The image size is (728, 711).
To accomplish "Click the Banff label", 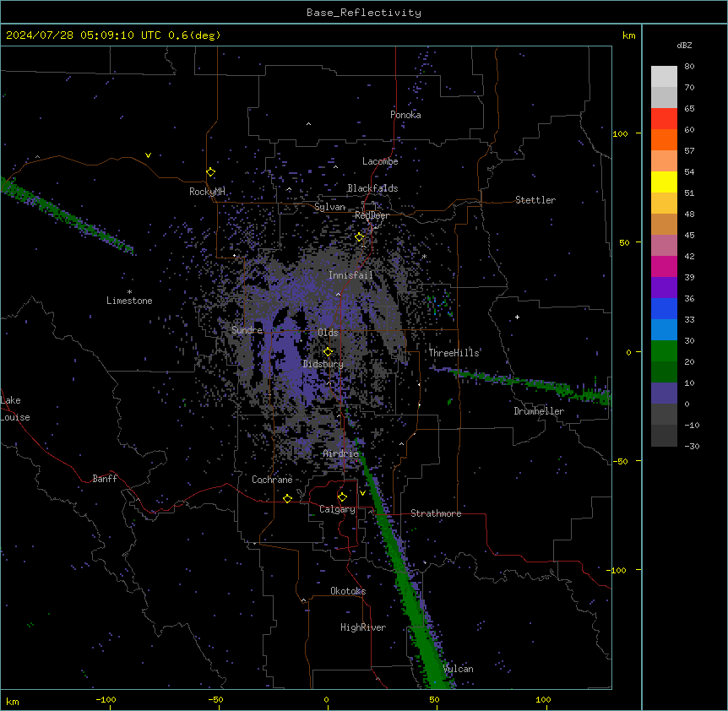I will (105, 479).
